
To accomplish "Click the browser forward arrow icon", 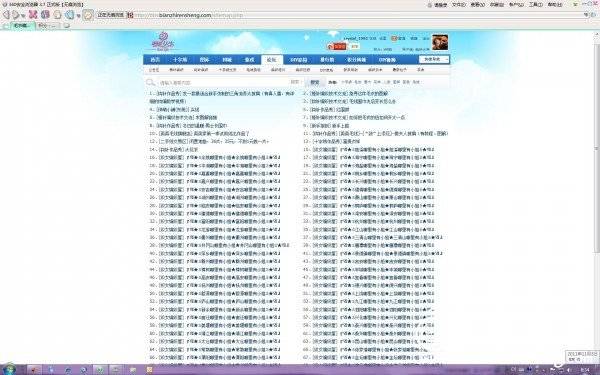I will click(16, 15).
